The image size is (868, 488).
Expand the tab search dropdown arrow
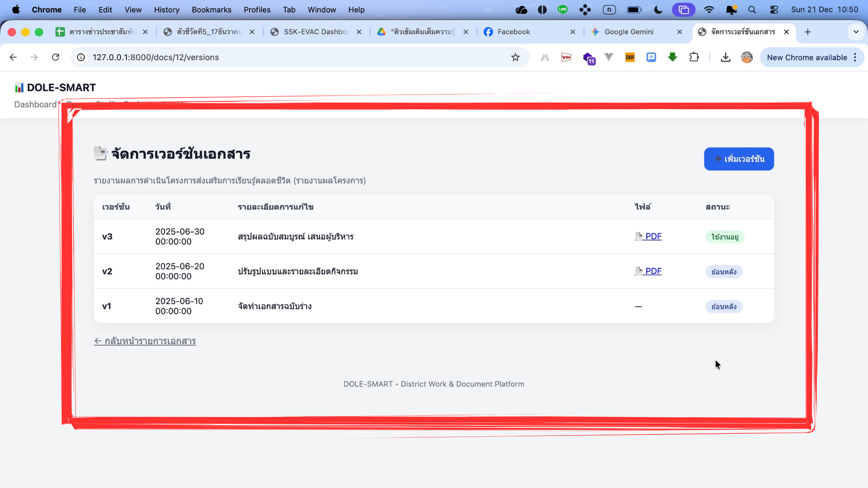coord(856,32)
